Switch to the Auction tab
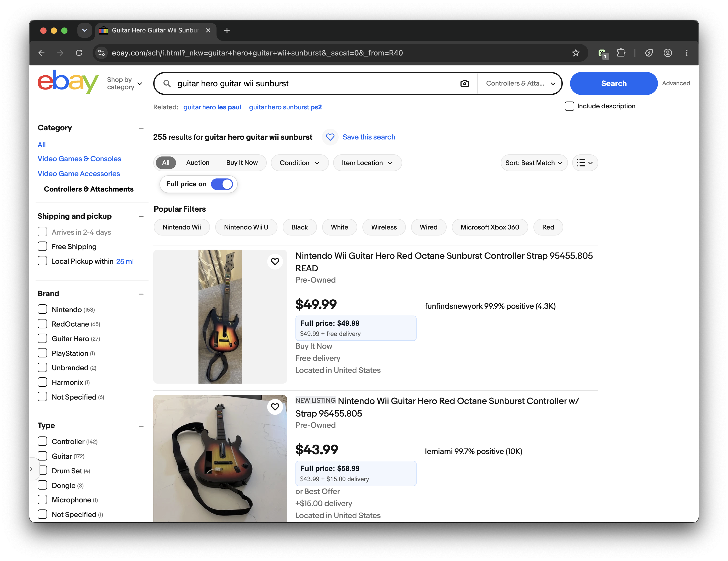Viewport: 728px width, 561px height. pos(198,163)
